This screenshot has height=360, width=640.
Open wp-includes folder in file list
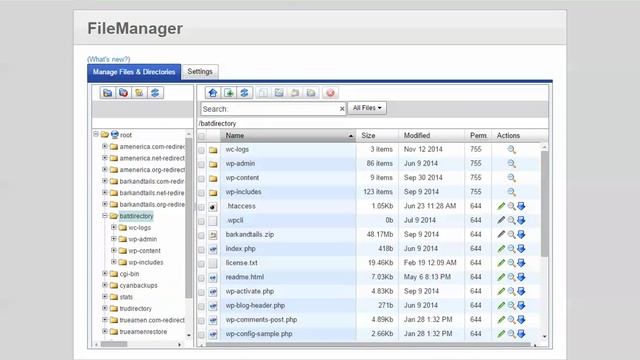243,192
